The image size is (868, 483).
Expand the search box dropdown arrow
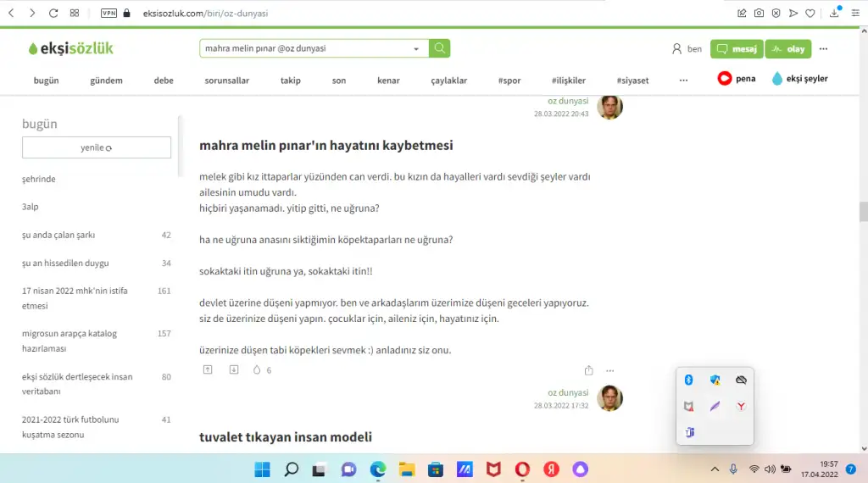[x=416, y=49]
